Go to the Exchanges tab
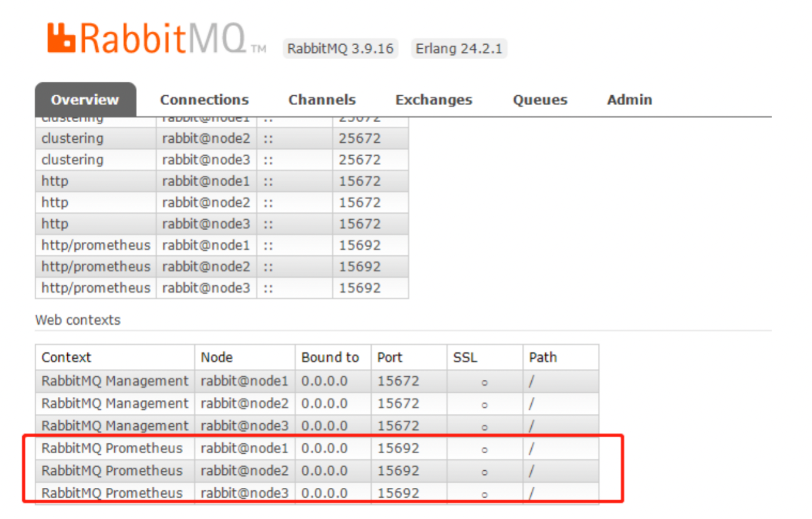 point(434,100)
